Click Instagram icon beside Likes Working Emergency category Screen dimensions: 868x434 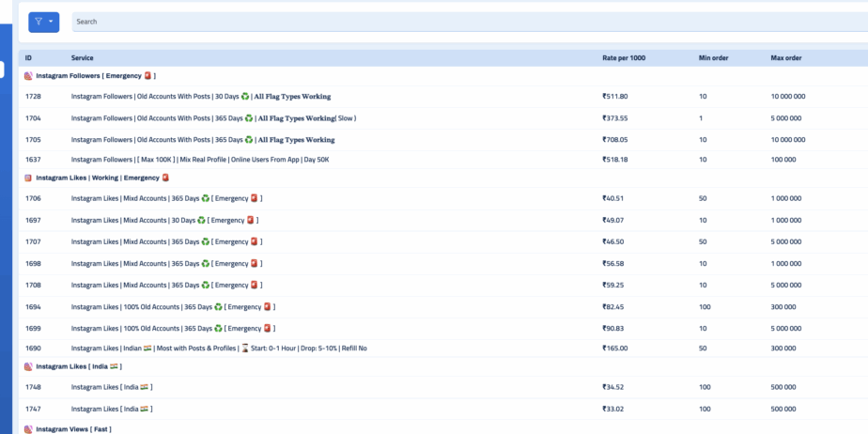pos(28,178)
